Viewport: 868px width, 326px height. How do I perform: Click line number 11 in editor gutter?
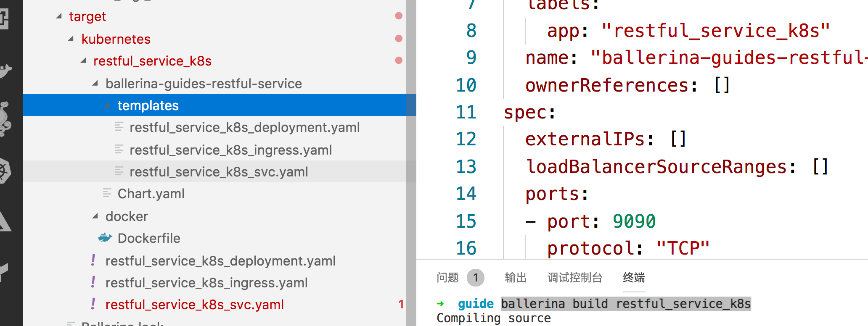point(466,112)
